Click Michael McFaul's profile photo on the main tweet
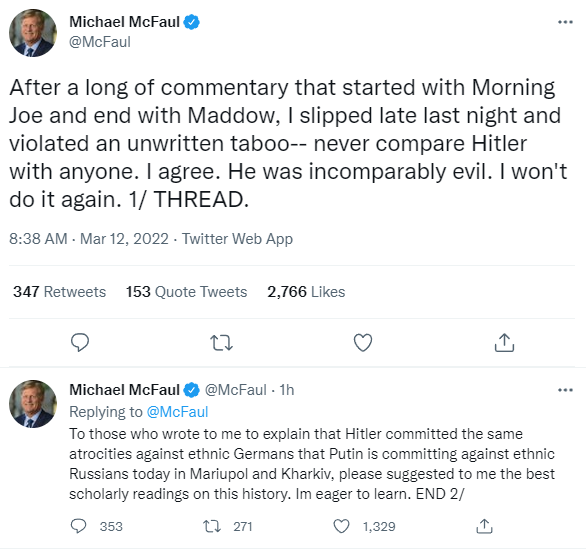This screenshot has height=550, width=586. click(33, 33)
